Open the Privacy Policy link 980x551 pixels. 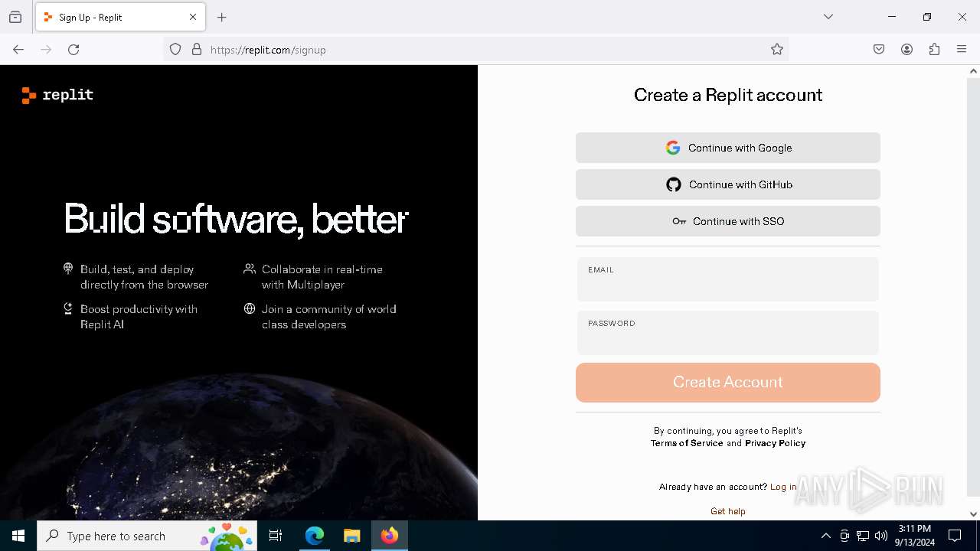pyautogui.click(x=775, y=443)
